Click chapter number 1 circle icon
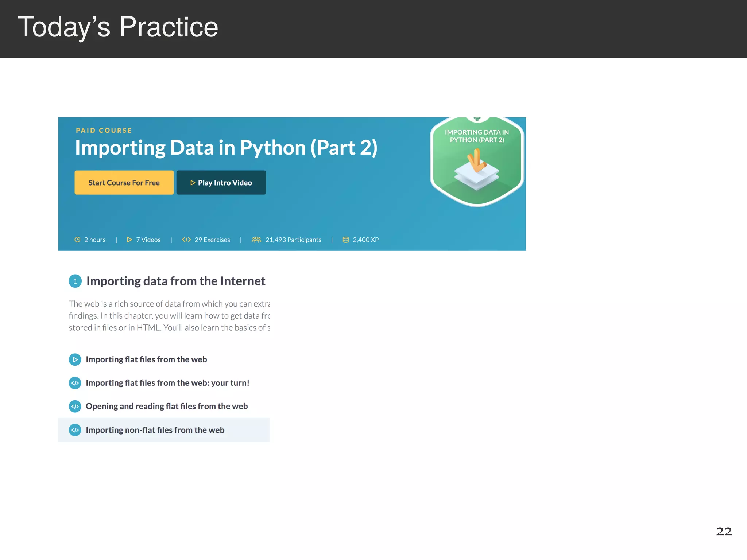Viewport: 747px width, 560px height. pyautogui.click(x=75, y=281)
